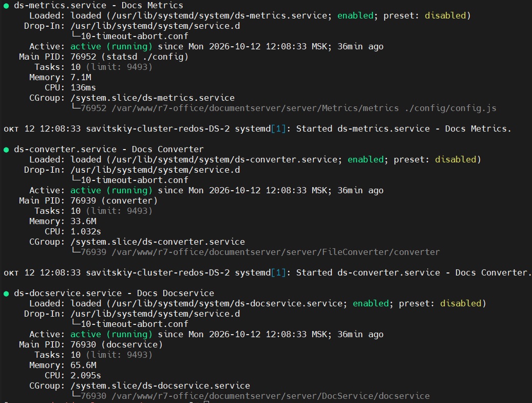Click green status dot beside ds-metrics.service
The height and width of the screenshot is (403, 532).
click(x=6, y=6)
